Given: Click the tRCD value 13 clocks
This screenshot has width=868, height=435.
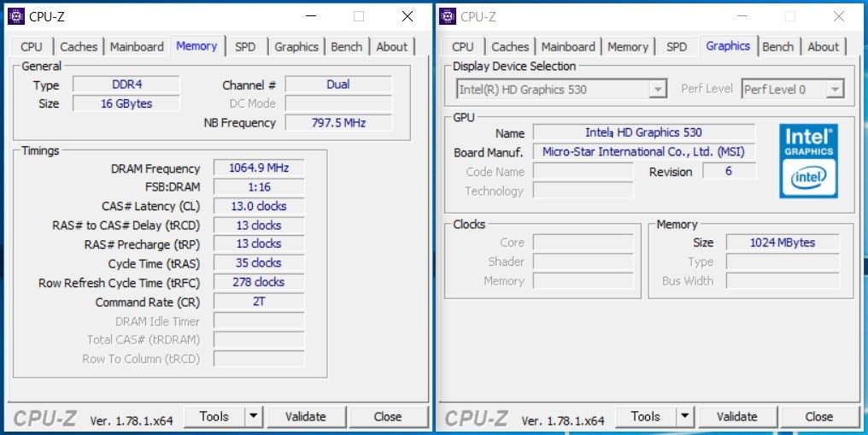Looking at the screenshot, I should (259, 226).
